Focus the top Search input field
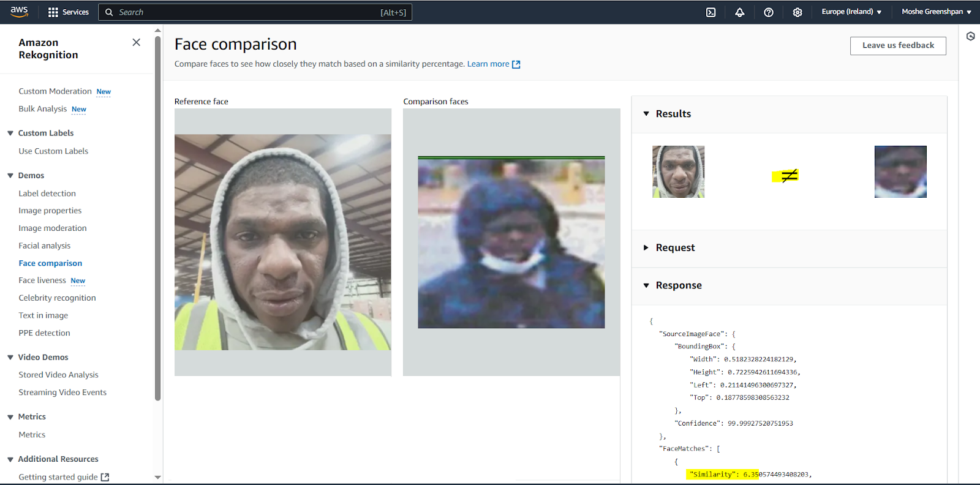The image size is (980, 485). coord(255,12)
